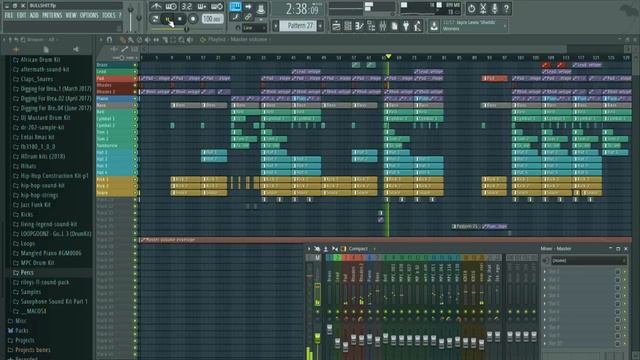Open the OPTIONS menu
Image resolution: width=640 pixels, height=360 pixels.
(89, 15)
